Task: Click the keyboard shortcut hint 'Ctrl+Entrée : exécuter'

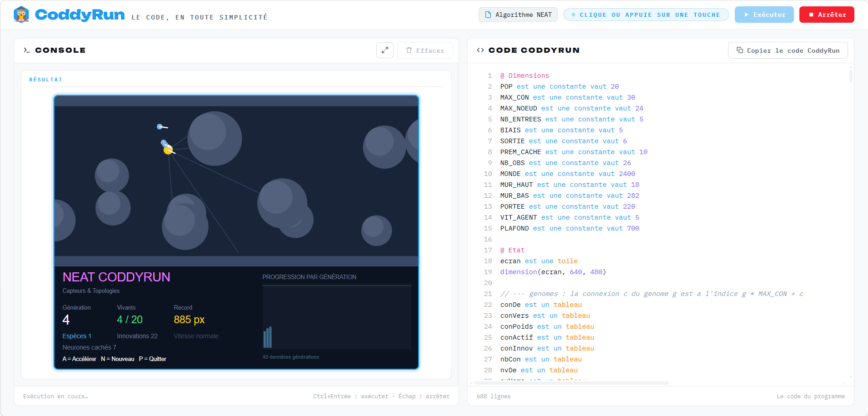Action: [351, 396]
